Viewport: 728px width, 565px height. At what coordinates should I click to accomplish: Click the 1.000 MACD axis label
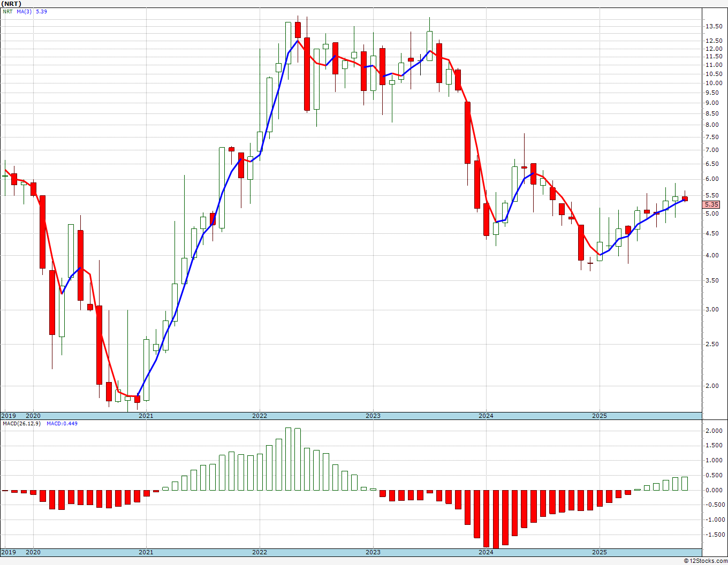715,460
